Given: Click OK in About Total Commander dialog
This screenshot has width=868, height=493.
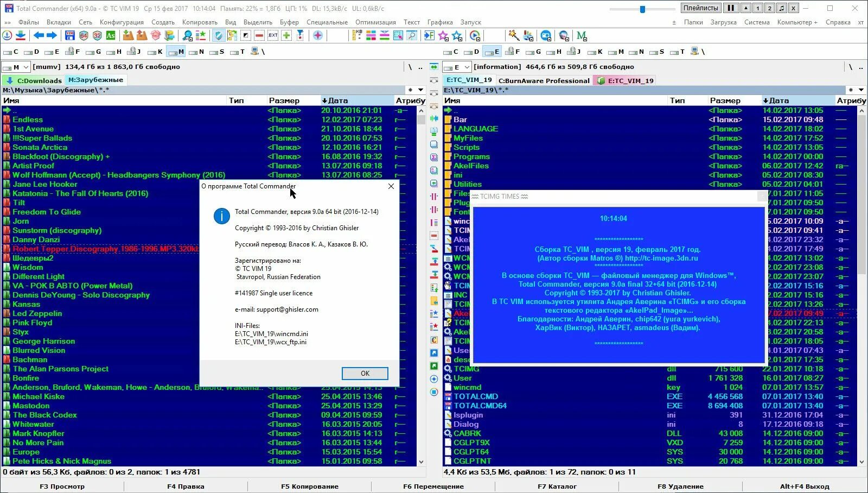Looking at the screenshot, I should coord(365,374).
